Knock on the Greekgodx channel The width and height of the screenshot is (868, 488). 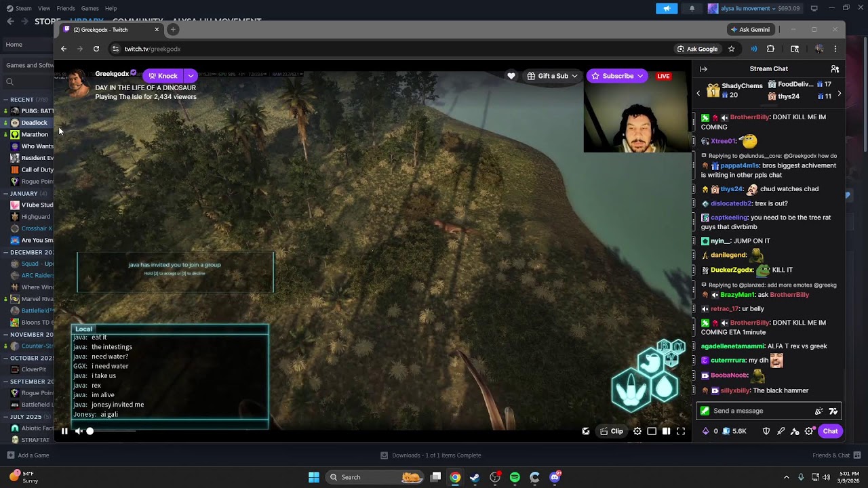pos(163,76)
